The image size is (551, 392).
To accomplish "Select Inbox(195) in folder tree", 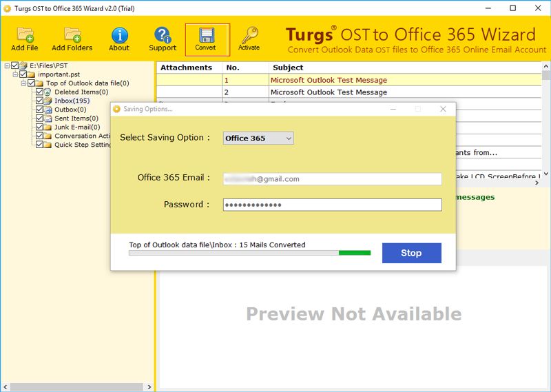I will click(x=72, y=101).
